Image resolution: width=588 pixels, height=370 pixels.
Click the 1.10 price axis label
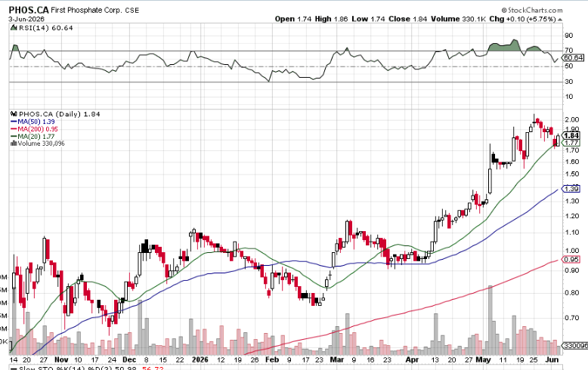[x=572, y=233]
